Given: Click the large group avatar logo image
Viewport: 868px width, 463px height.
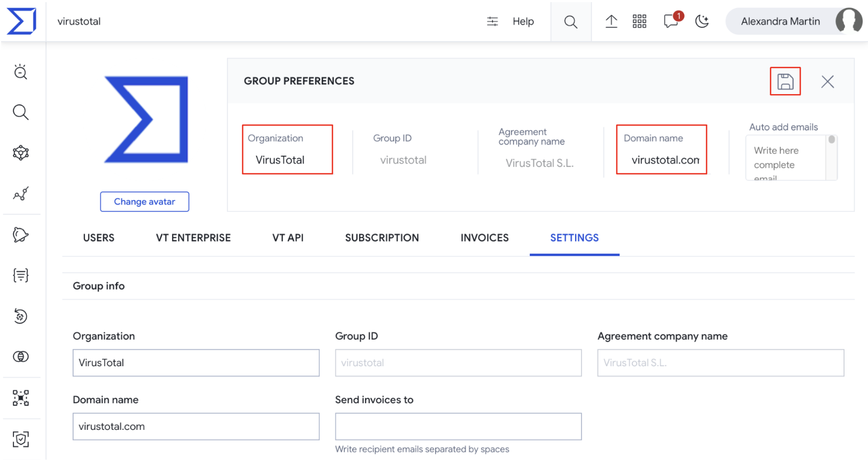Looking at the screenshot, I should pyautogui.click(x=146, y=119).
